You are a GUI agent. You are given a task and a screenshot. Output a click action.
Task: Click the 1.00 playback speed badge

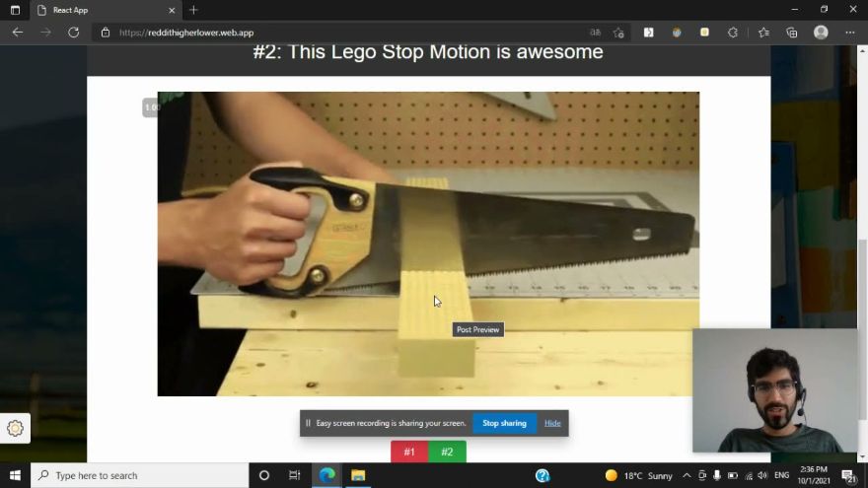(x=151, y=107)
